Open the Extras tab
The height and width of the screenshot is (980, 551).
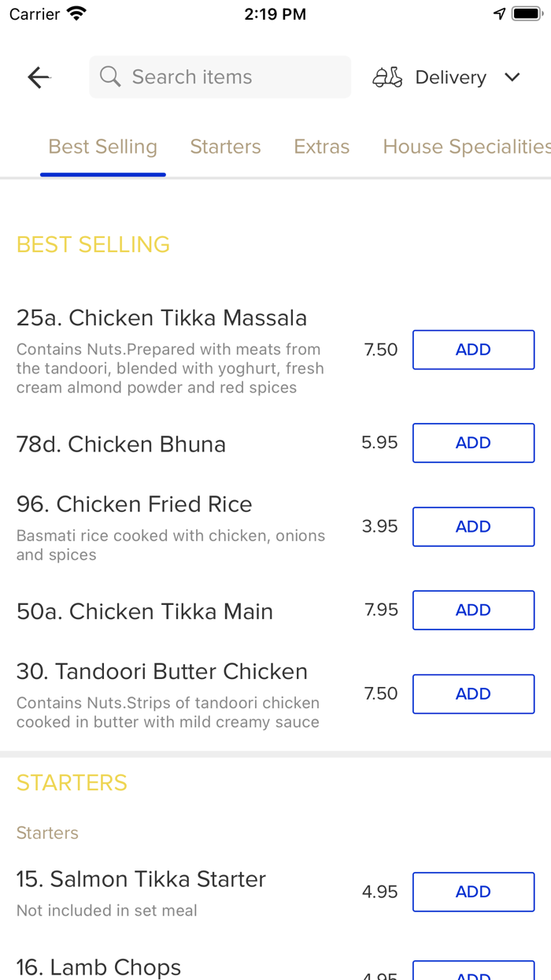(x=321, y=147)
